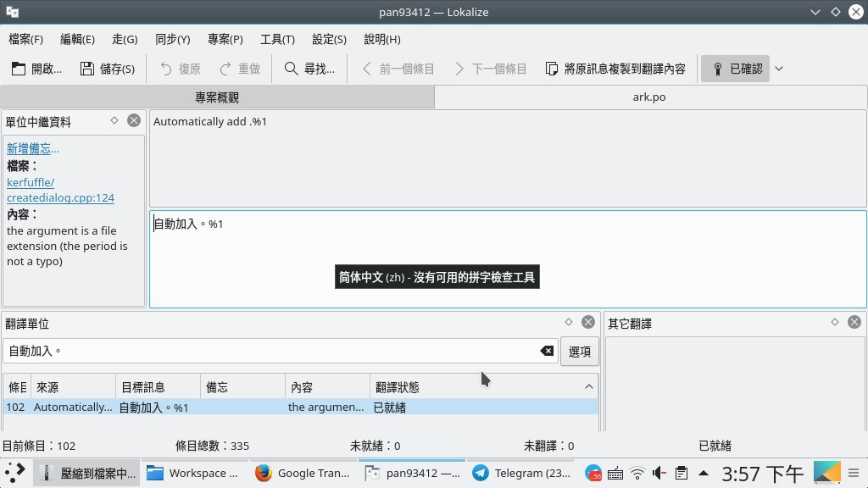
Task: Open the desktop activity icon next to clock
Action: click(826, 473)
